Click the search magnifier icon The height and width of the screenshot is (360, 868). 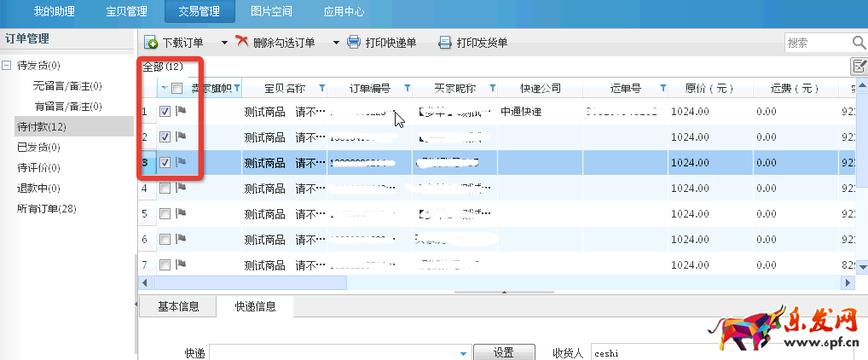(858, 43)
